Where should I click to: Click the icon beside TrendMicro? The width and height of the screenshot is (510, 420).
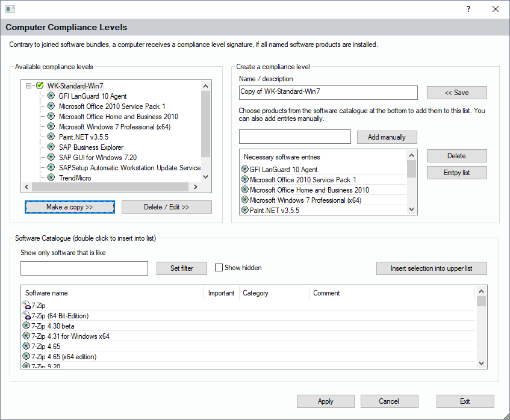pyautogui.click(x=51, y=178)
